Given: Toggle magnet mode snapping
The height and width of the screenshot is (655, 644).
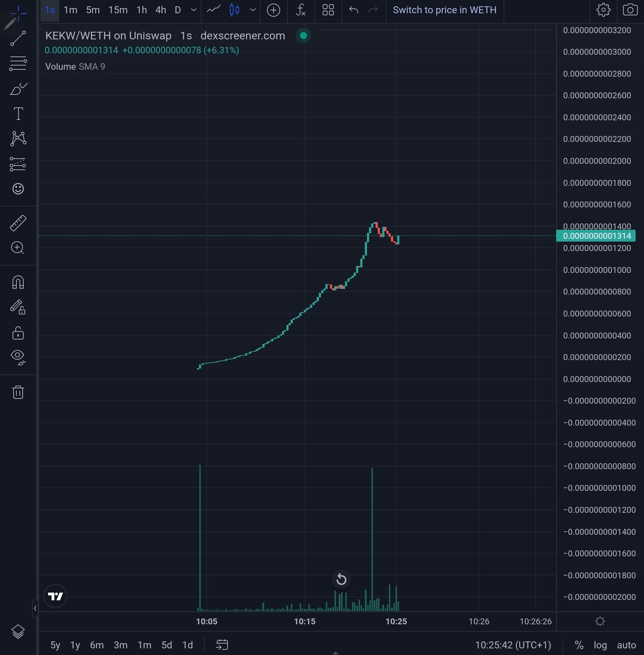Looking at the screenshot, I should [18, 282].
